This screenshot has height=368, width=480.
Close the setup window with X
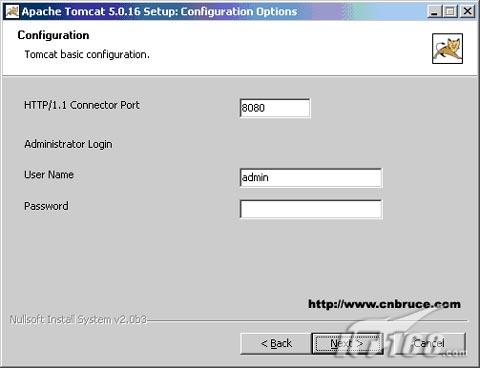pyautogui.click(x=467, y=12)
